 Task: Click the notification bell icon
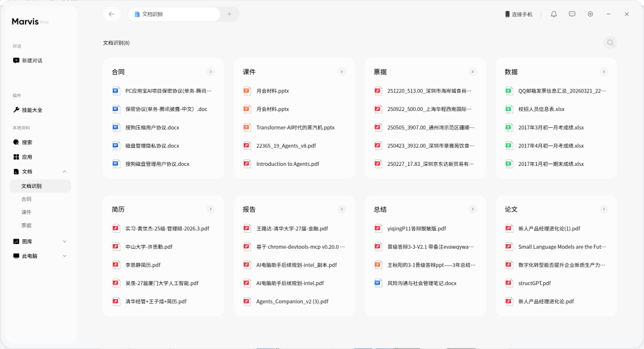tap(553, 14)
